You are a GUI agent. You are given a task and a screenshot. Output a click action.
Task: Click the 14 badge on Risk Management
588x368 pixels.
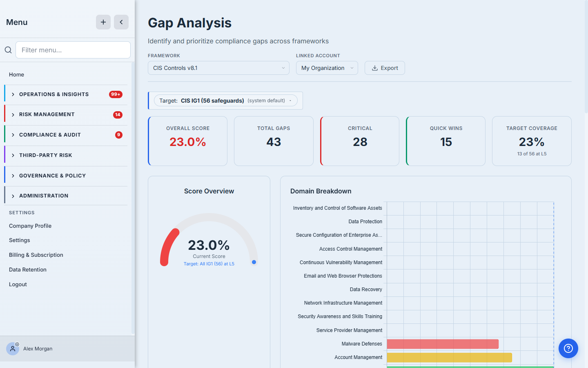click(118, 115)
